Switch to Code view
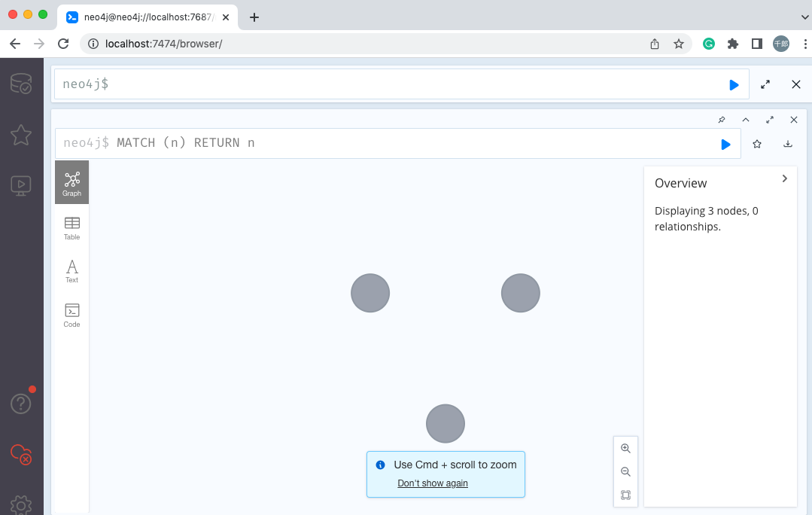812x515 pixels. 72,315
